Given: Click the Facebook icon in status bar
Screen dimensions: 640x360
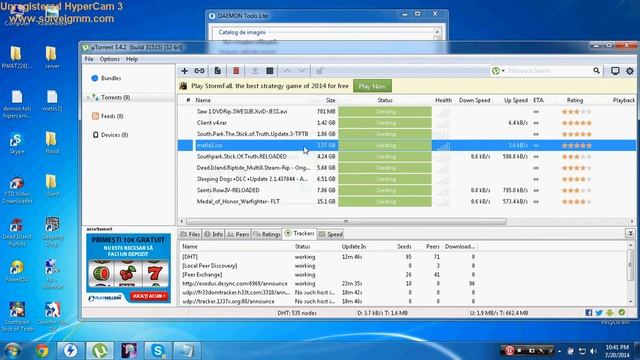Looking at the screenshot, I should pos(589,313).
